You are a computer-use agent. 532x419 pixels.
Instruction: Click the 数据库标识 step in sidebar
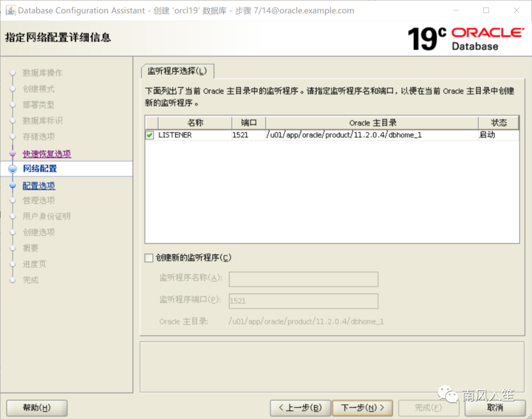(x=42, y=121)
